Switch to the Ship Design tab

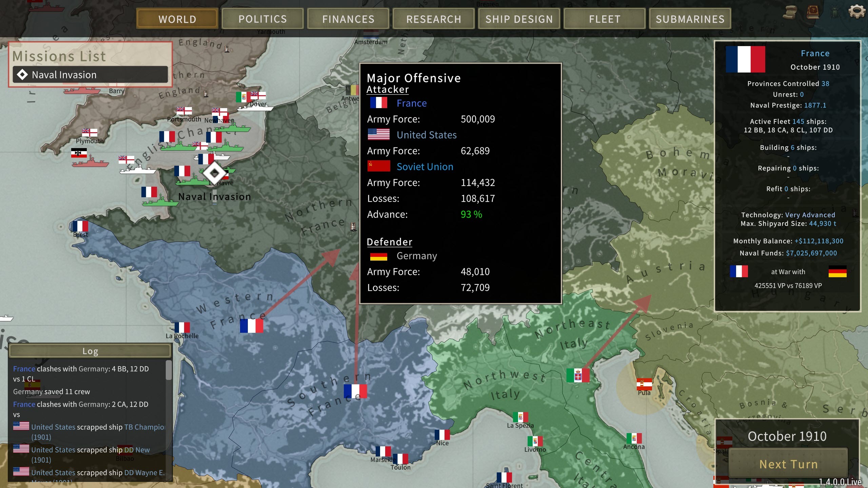click(x=519, y=19)
